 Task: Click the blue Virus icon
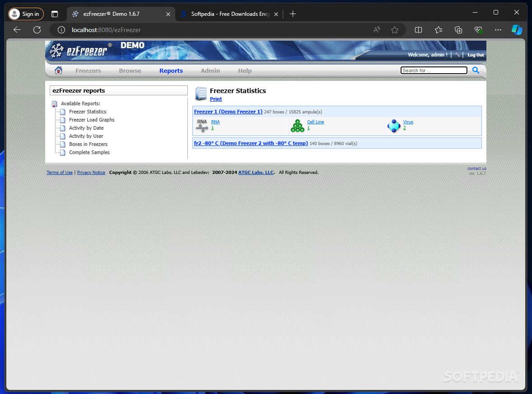coord(393,126)
